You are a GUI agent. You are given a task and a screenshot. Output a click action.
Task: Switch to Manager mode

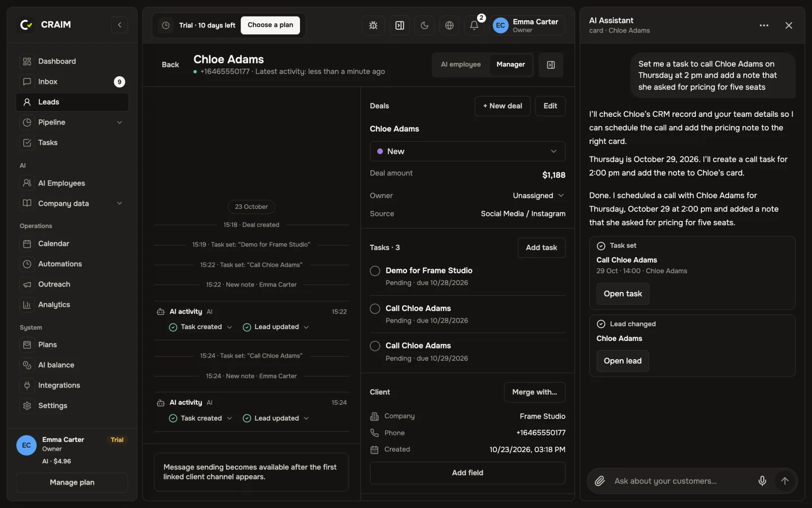point(511,65)
